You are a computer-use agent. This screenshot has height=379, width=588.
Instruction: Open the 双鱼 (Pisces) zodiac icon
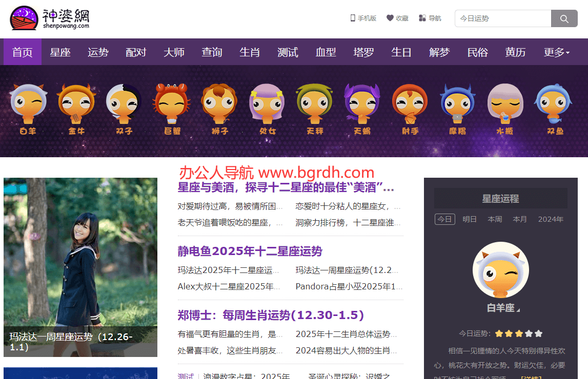click(553, 105)
